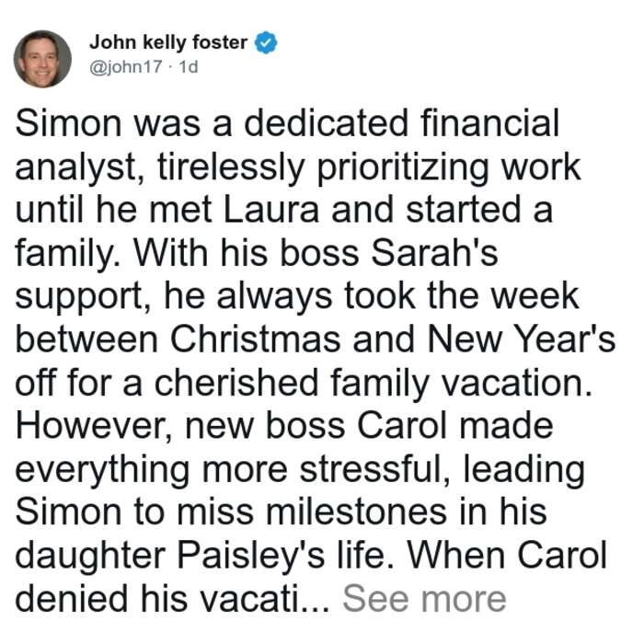
Task: Click the word prioritizing in the post
Action: pyautogui.click(x=402, y=168)
